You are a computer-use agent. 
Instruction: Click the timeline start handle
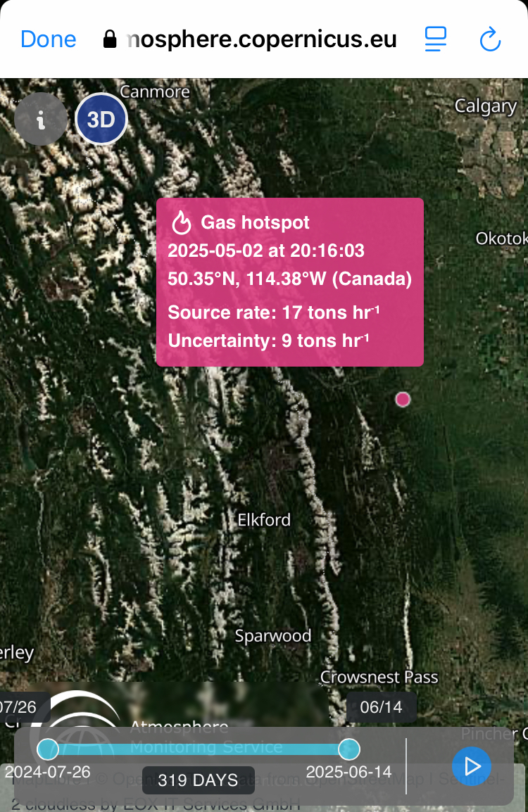tap(48, 749)
